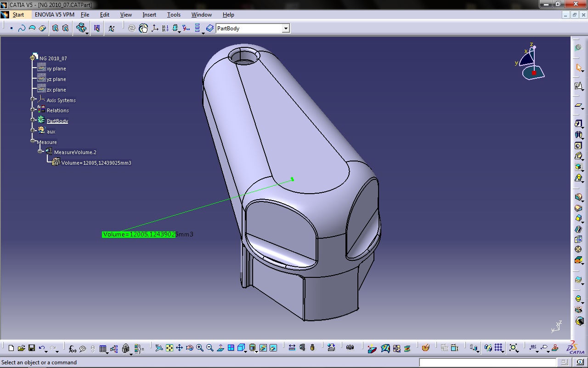The width and height of the screenshot is (588, 368).
Task: Open the Sketcher from right toolbar
Action: pos(578,86)
